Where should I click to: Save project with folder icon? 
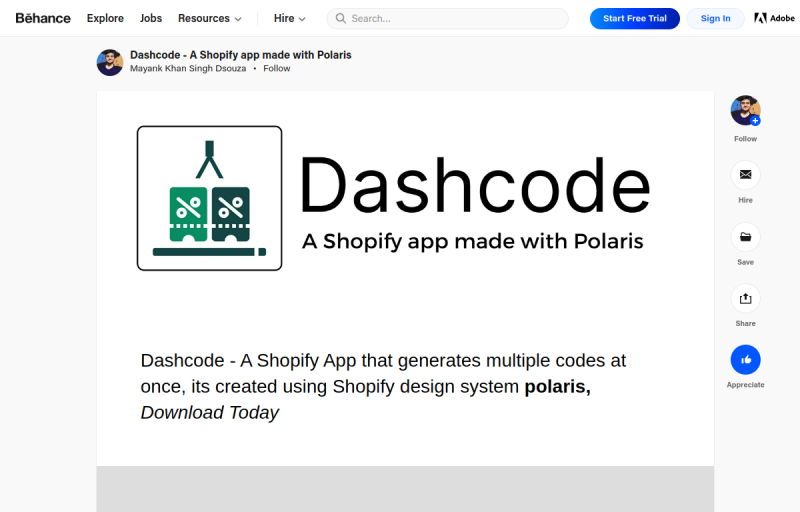pos(745,237)
